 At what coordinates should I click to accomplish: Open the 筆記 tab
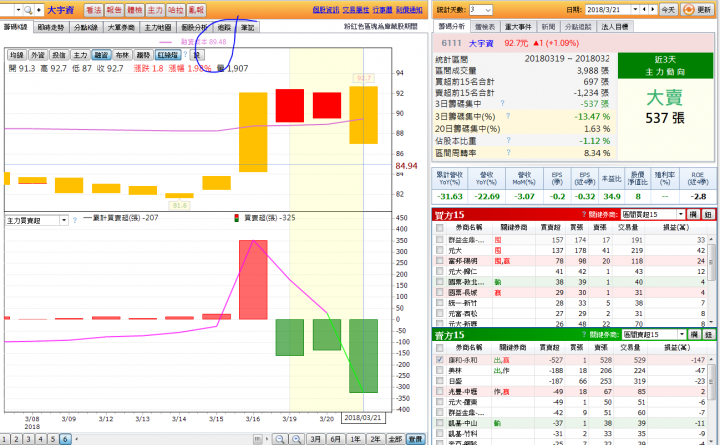pyautogui.click(x=248, y=28)
